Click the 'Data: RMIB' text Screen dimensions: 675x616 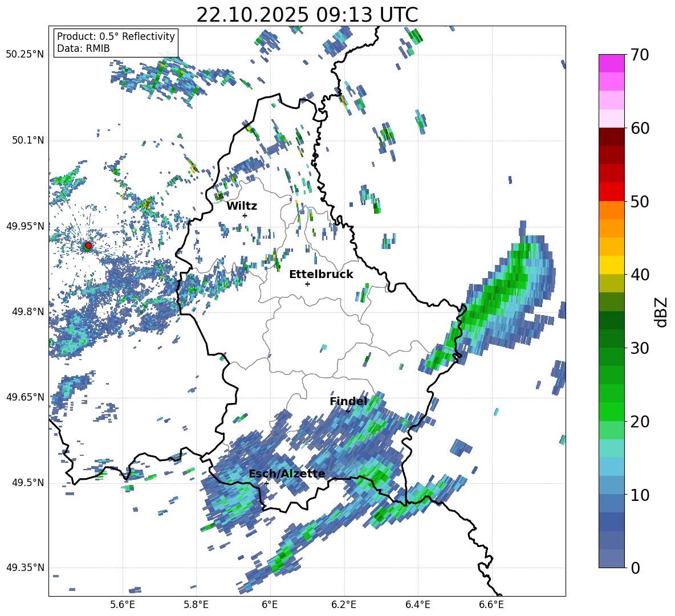(83, 48)
